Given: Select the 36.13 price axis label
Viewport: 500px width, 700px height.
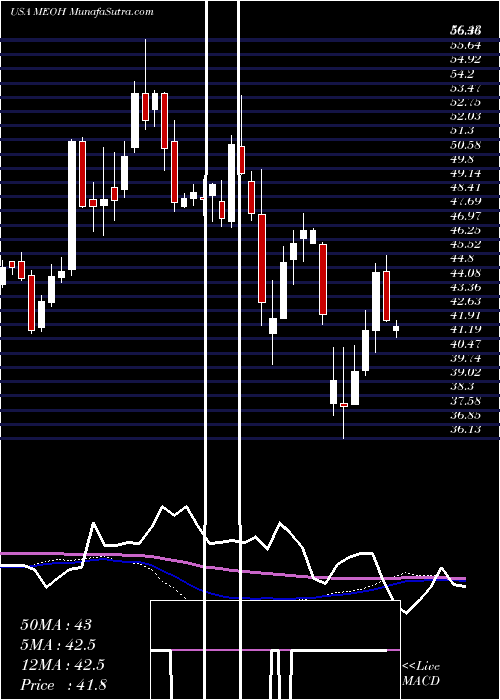Looking at the screenshot, I should tap(466, 429).
